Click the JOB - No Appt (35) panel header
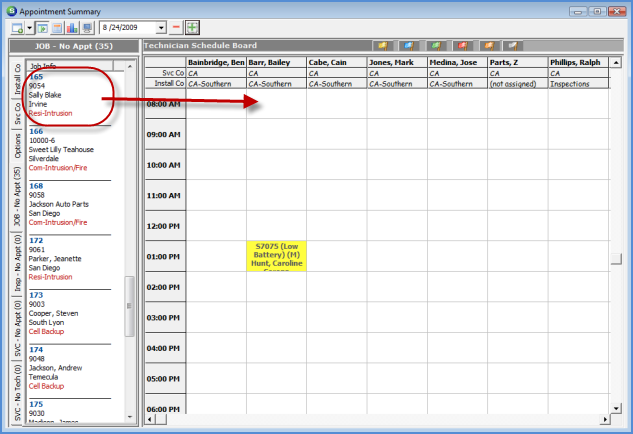This screenshot has width=633, height=434. (74, 46)
